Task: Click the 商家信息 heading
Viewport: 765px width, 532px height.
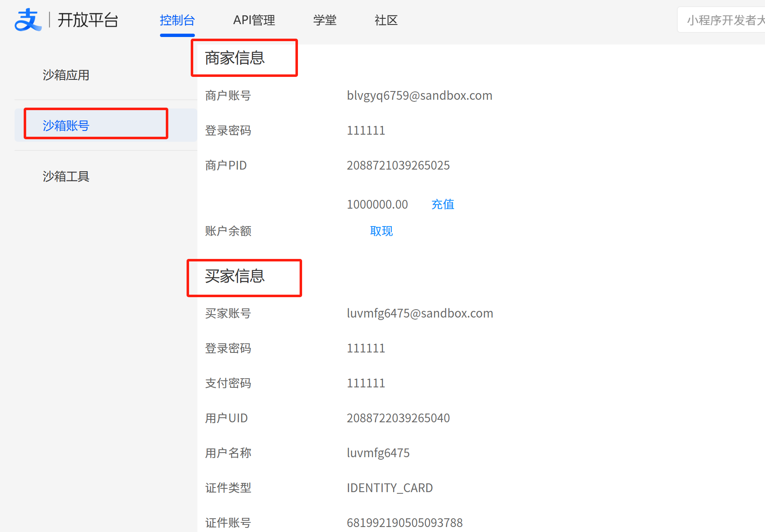Action: [x=235, y=58]
